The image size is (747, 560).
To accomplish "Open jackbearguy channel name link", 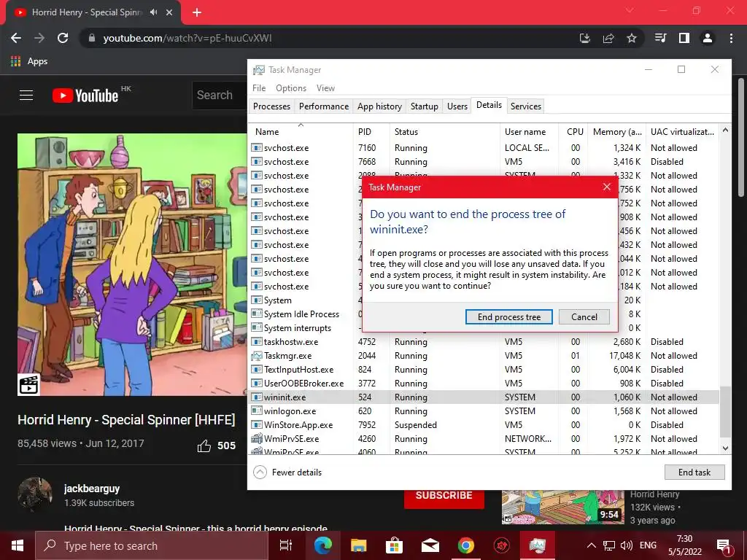I will pos(92,489).
